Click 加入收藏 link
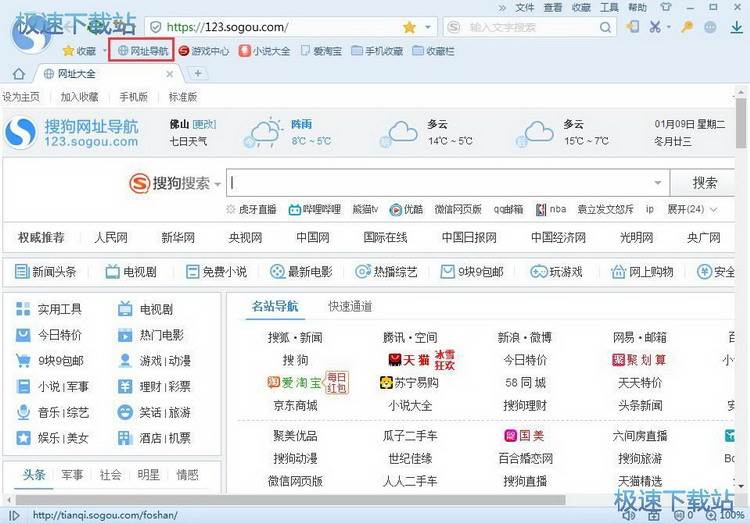Screen dimensions: 750x524 pyautogui.click(x=79, y=97)
